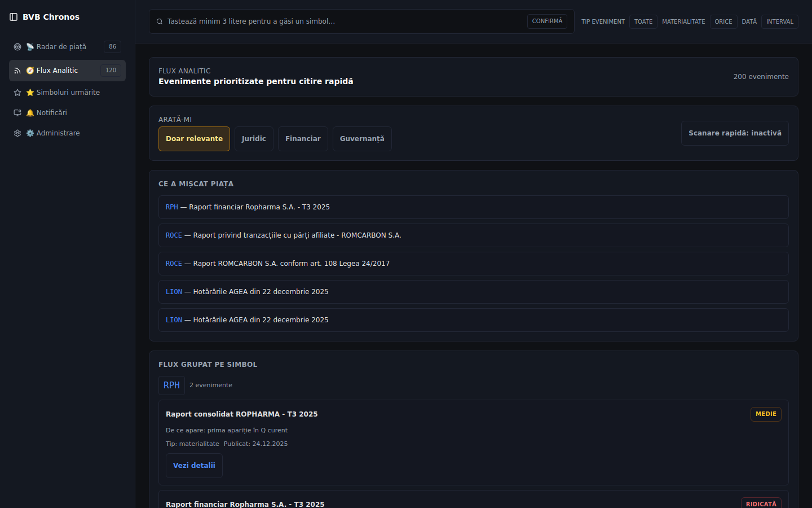Click the RSS feed icon next to Flux Analitic
This screenshot has height=508, width=812.
pyautogui.click(x=17, y=70)
